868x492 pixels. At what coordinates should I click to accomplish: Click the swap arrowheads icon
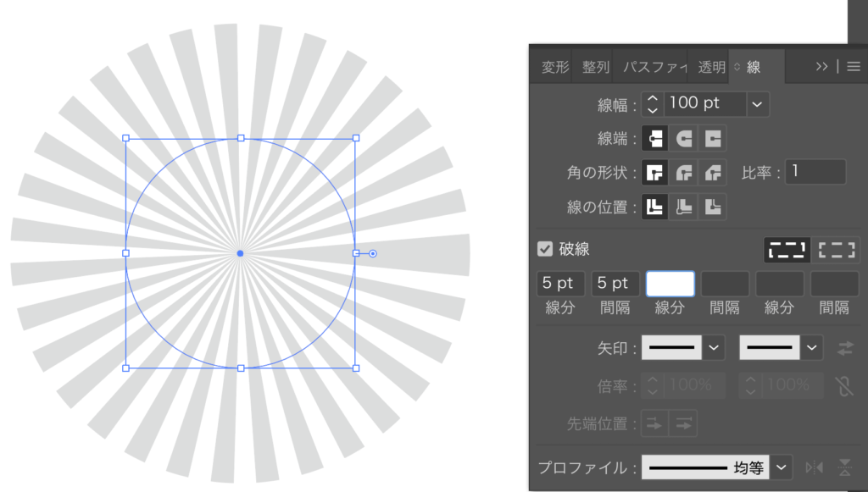click(845, 348)
